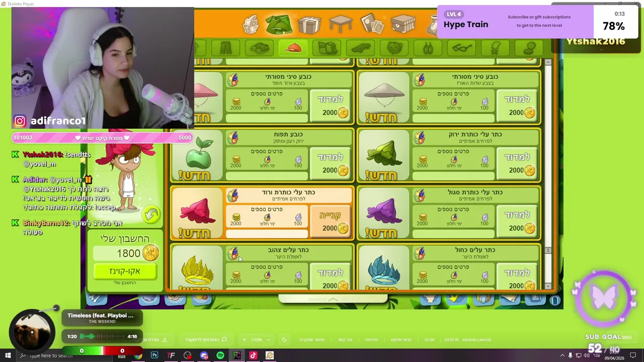This screenshot has height=362, width=644.
Task: Show hidden system tray icons
Action: pos(562,355)
